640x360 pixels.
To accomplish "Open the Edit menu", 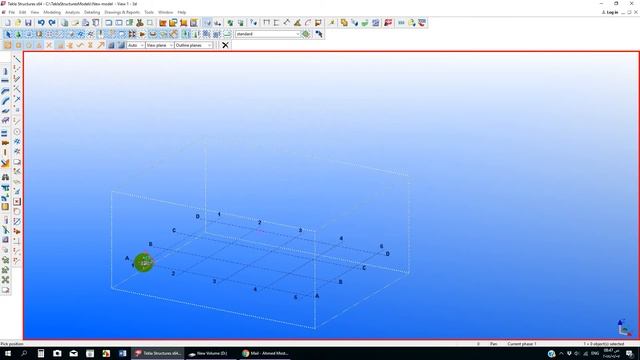I will click(x=22, y=13).
